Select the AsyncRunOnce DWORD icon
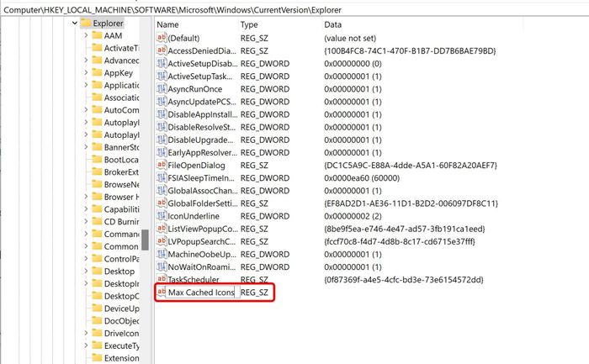This screenshot has width=589, height=364. 162,89
